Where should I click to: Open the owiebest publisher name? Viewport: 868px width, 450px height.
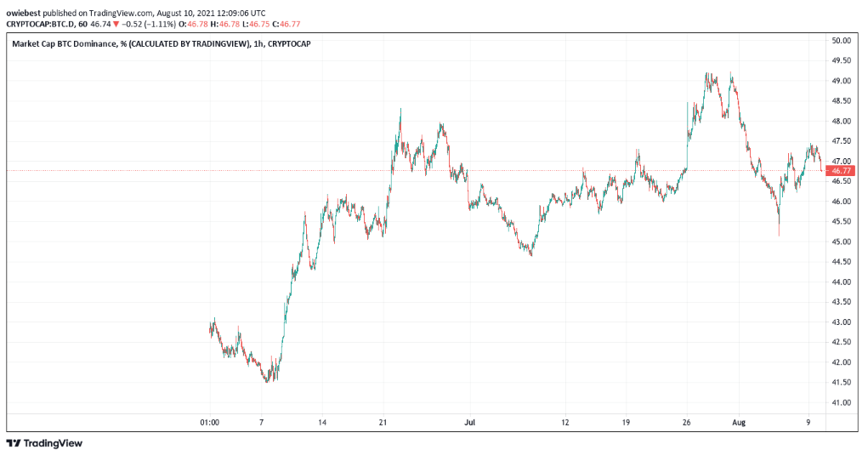(25, 14)
